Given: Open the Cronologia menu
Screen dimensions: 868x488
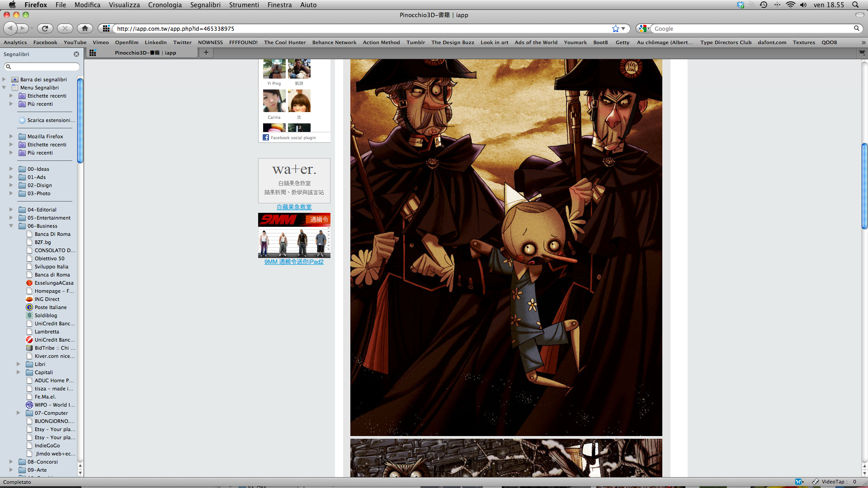Looking at the screenshot, I should pos(165,5).
